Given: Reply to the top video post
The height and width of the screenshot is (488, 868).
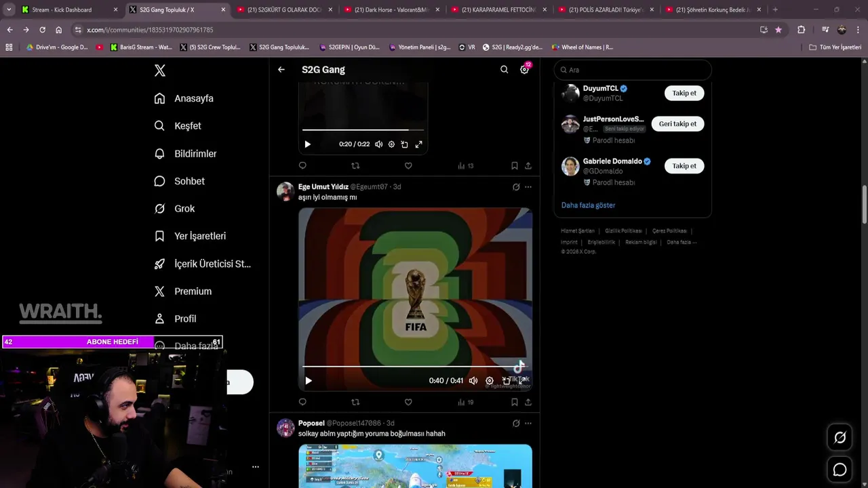Looking at the screenshot, I should pyautogui.click(x=302, y=165).
